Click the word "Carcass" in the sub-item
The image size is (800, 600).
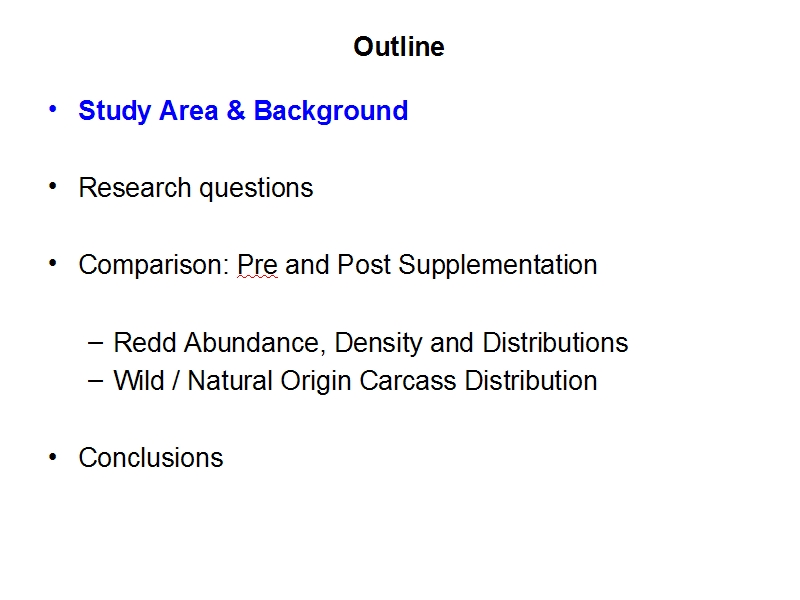click(x=407, y=381)
